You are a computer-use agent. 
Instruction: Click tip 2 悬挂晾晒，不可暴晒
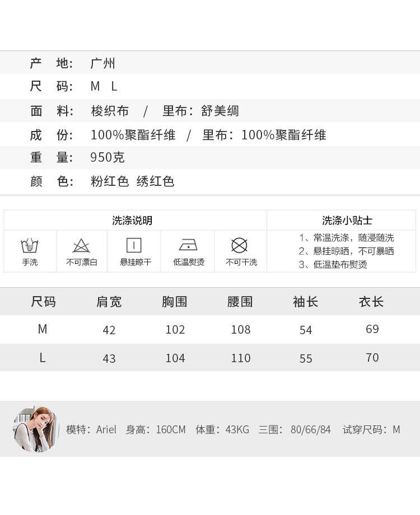[x=347, y=251]
